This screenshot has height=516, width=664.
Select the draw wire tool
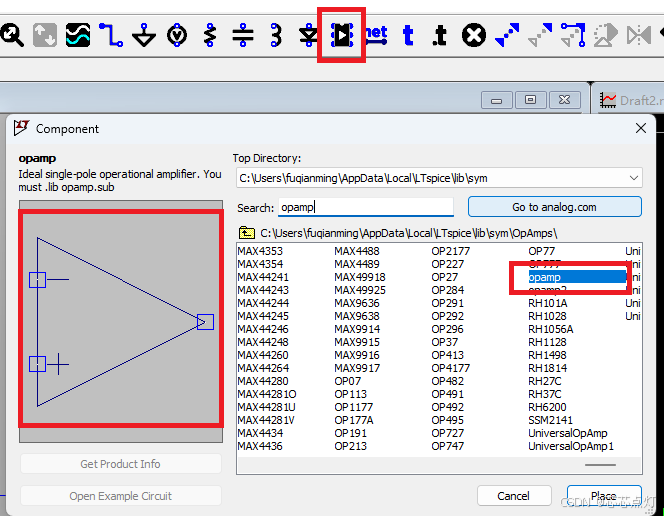tap(111, 35)
